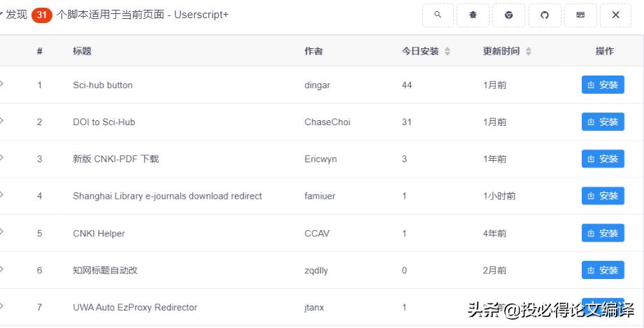Install the DOI to Sci-Hub script
Image resolution: width=644 pixels, height=328 pixels.
(x=603, y=122)
